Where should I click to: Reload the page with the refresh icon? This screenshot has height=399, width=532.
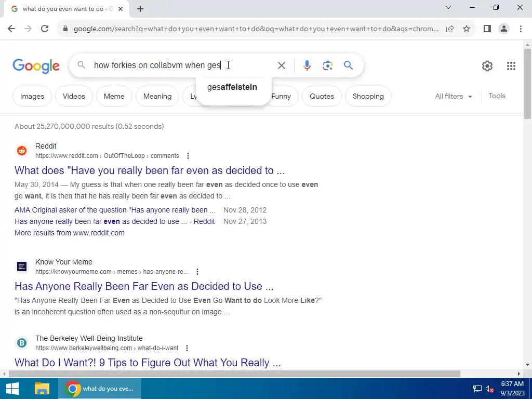tap(45, 29)
